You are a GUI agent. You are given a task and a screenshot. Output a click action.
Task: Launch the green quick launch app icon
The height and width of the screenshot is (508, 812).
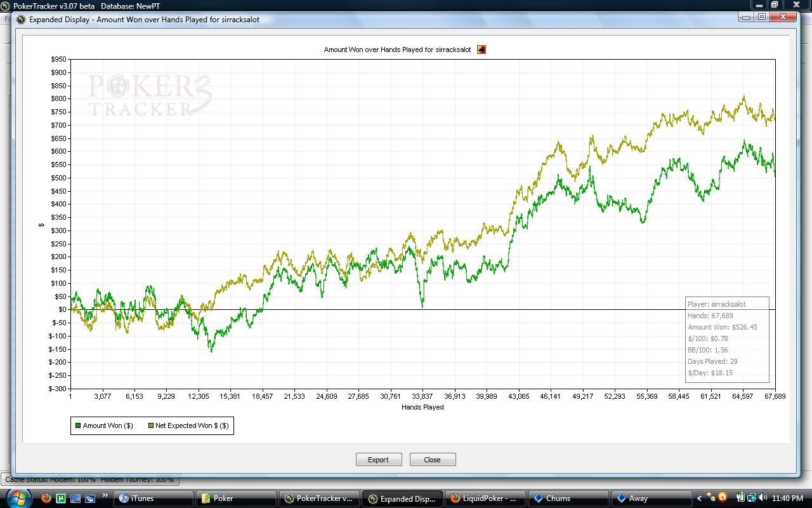click(x=61, y=498)
